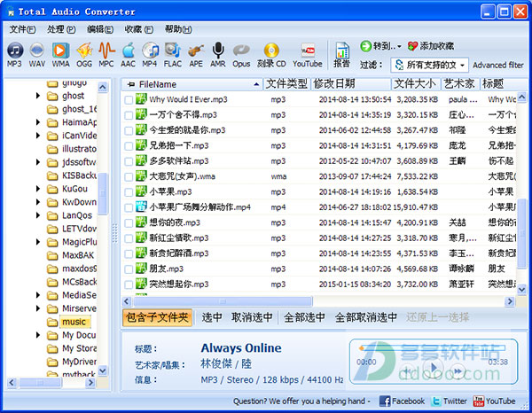Open the Advanced filter link
The width and height of the screenshot is (532, 413).
497,65
